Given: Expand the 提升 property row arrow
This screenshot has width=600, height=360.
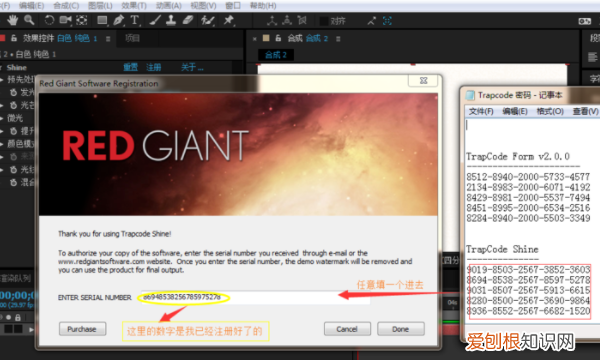Looking at the screenshot, I should pos(2,131).
